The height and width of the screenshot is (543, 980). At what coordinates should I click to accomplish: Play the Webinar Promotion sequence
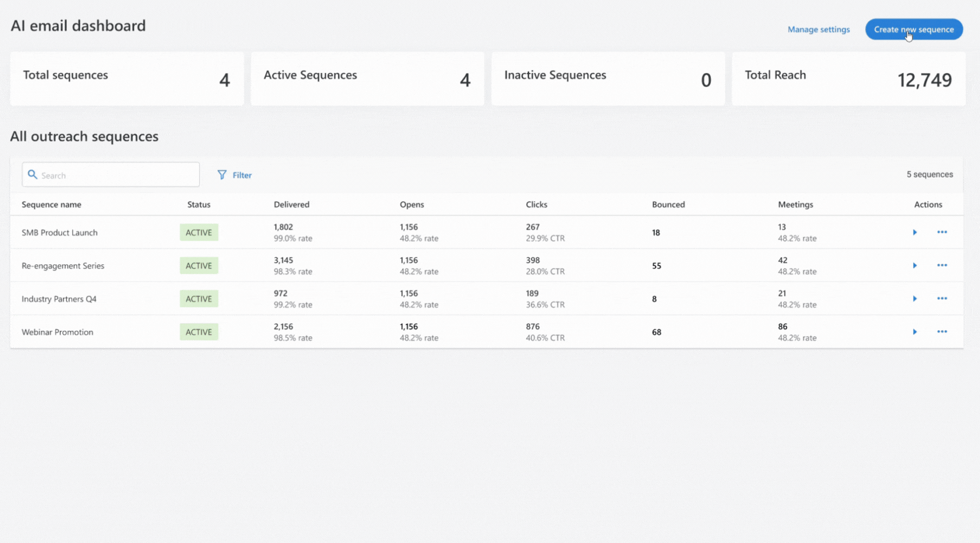pyautogui.click(x=915, y=332)
